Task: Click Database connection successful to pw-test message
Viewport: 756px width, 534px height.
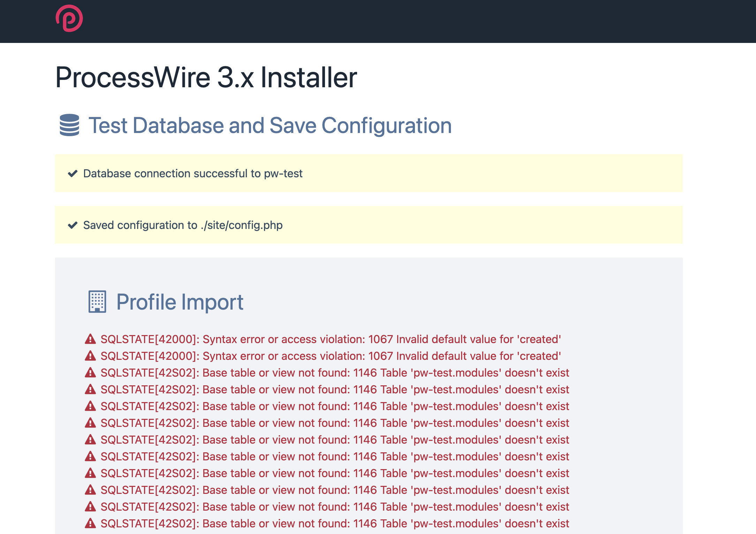Action: point(193,173)
